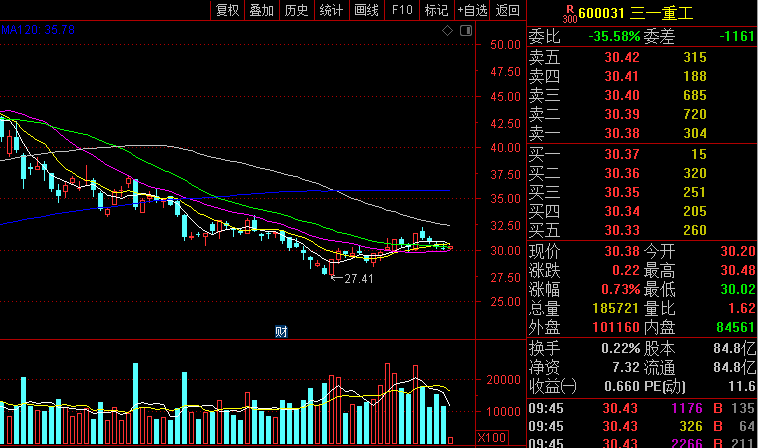This screenshot has height=448, width=758.
Task: Select 卖五 price 30.42
Action: tap(622, 58)
